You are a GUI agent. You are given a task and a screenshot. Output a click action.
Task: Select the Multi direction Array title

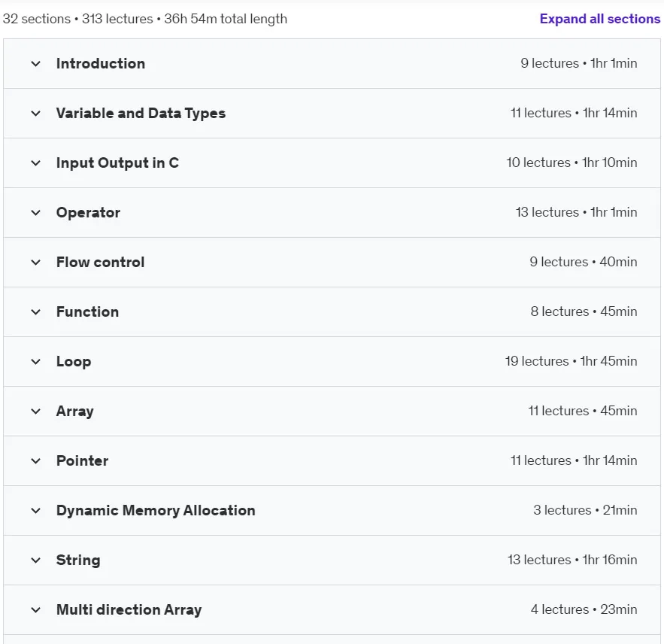(129, 609)
